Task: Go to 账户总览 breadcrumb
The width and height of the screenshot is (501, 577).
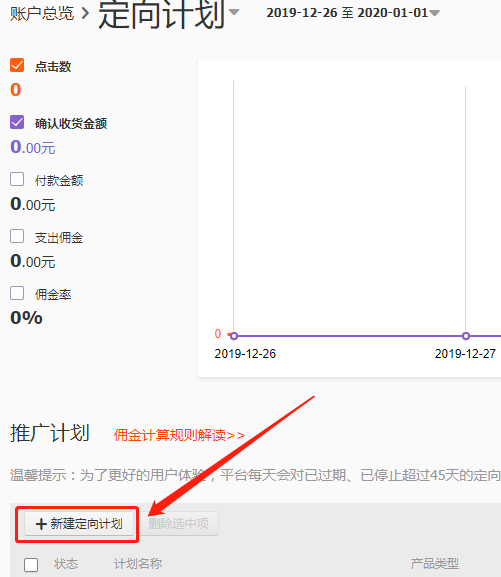Action: tap(42, 14)
